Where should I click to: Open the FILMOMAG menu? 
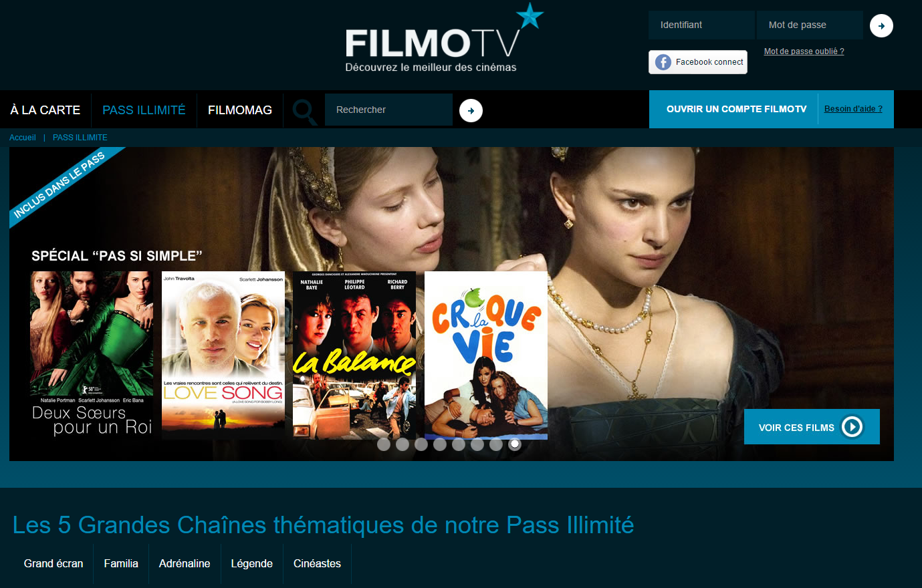pyautogui.click(x=240, y=110)
